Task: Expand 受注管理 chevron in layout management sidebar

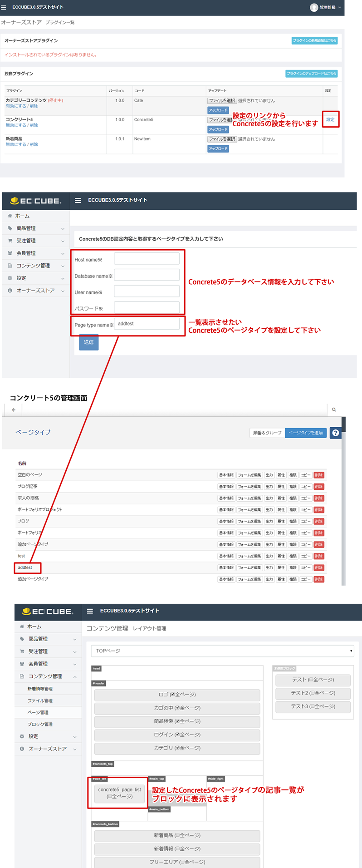Action: 74,651
